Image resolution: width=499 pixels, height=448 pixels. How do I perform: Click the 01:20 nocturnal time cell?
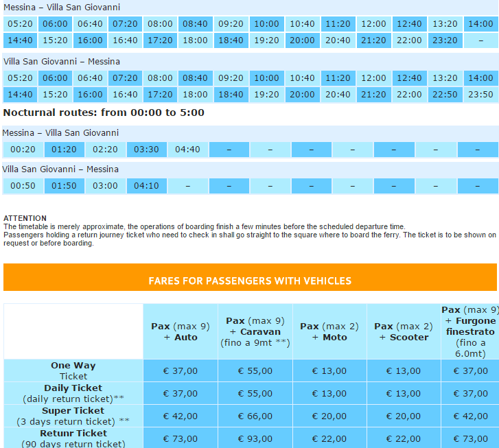(65, 150)
